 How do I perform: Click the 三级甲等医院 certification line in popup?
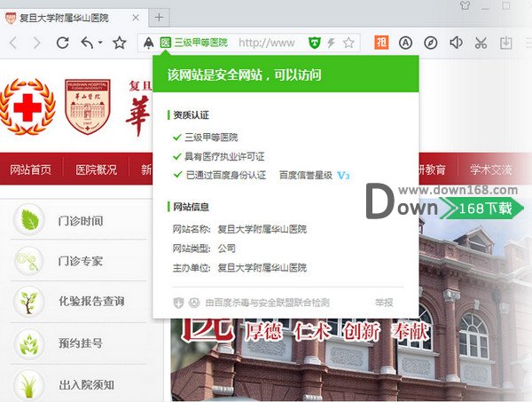[x=206, y=138]
